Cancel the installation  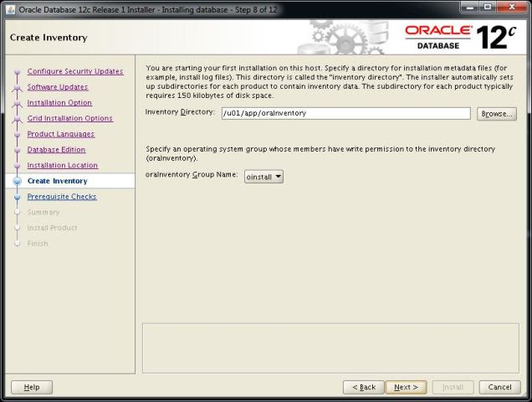499,387
